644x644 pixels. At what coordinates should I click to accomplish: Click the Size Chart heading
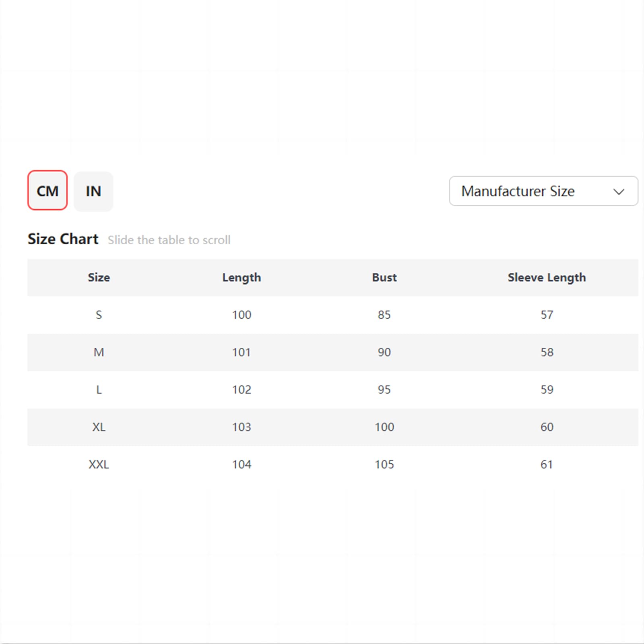(63, 239)
